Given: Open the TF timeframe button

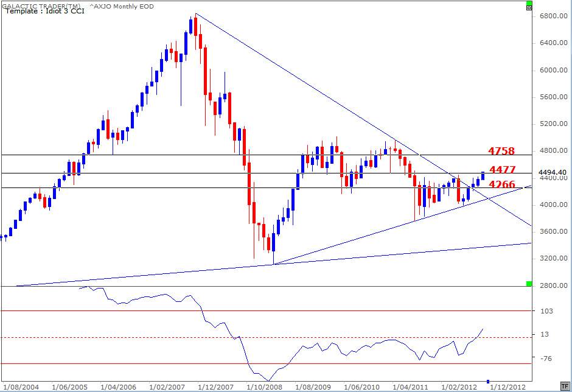Looking at the screenshot, I should click(565, 386).
